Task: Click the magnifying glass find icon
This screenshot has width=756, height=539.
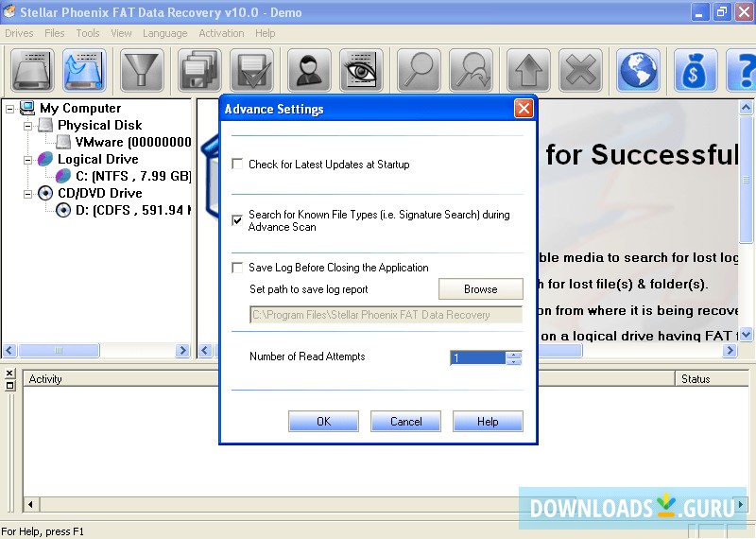Action: 419,71
